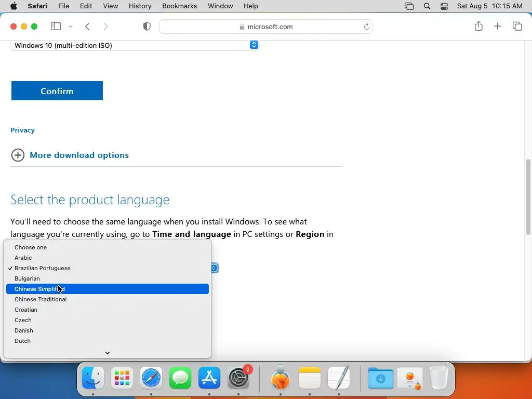
Task: Open the sidebar tab group chevron
Action: click(x=71, y=26)
